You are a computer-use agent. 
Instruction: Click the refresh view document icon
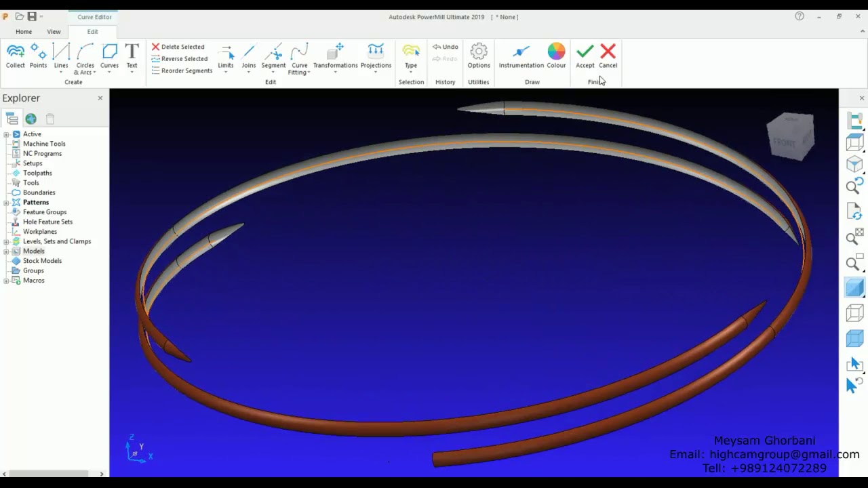click(x=854, y=211)
